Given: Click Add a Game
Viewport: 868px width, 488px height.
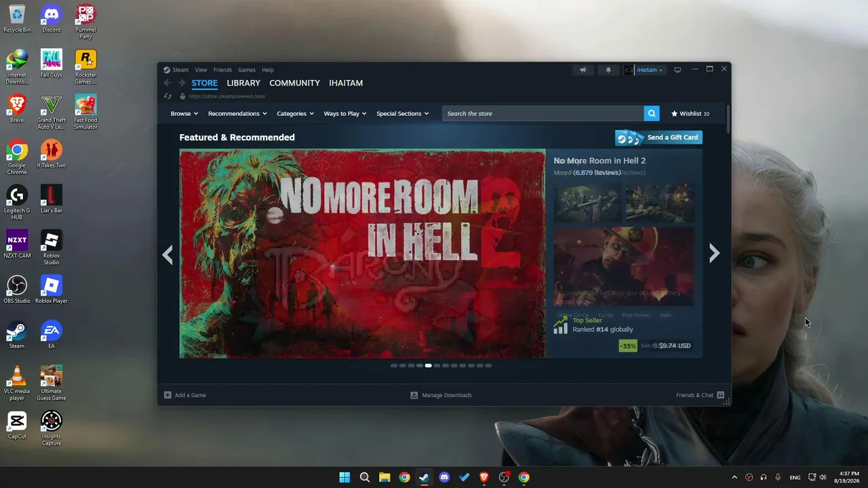Looking at the screenshot, I should pyautogui.click(x=185, y=395).
